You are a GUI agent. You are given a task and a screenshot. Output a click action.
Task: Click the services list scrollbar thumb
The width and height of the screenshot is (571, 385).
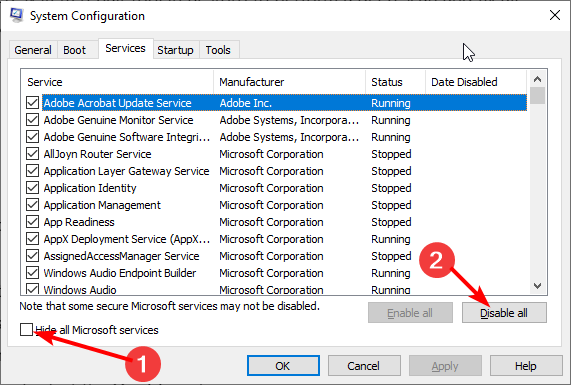[x=537, y=95]
